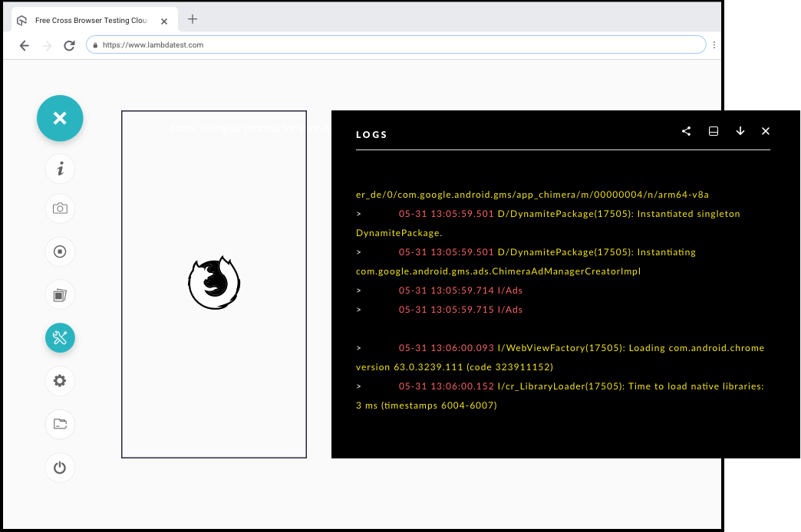
Task: Reload the lambdatest.com page
Action: [69, 45]
